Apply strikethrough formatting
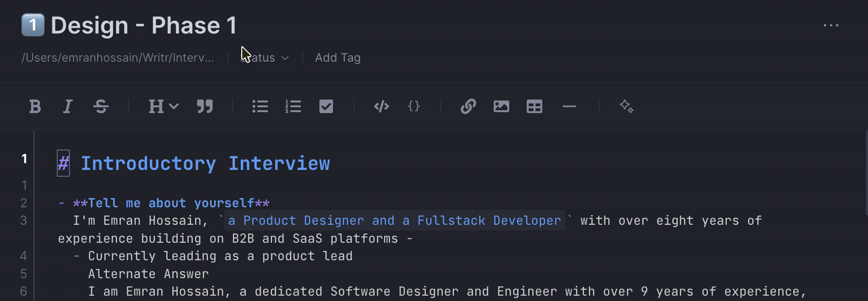Image resolution: width=868 pixels, height=301 pixels. coord(101,106)
